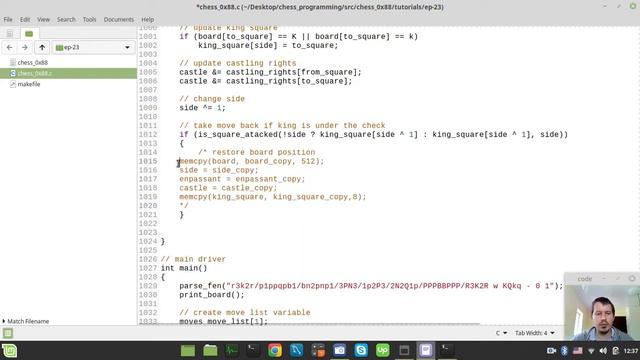This screenshot has width=640, height=360.
Task: Expand the Match Filename section
Action: point(25,321)
